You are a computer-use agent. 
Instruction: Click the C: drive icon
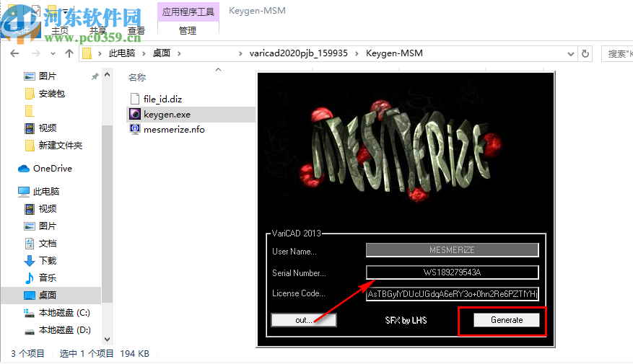coord(29,313)
